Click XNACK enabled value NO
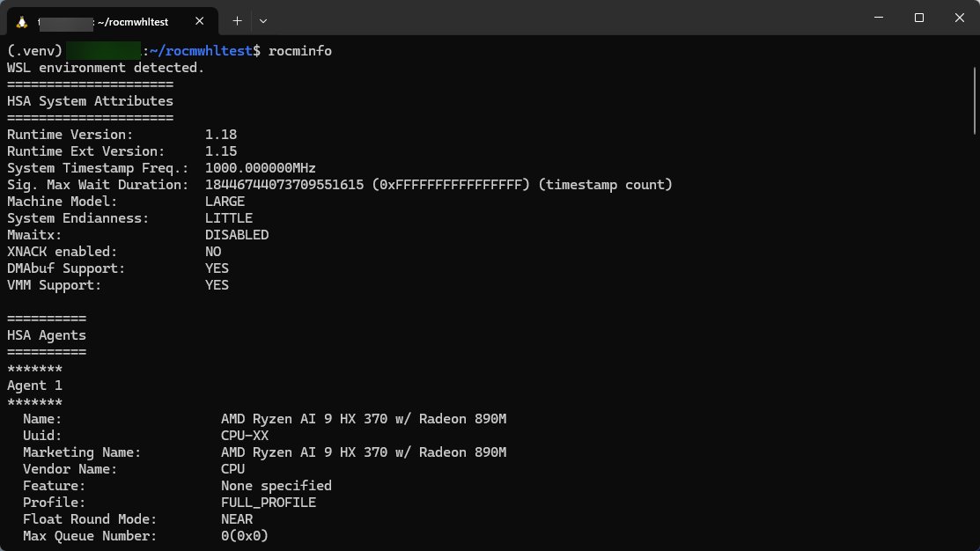The image size is (980, 551). click(x=213, y=252)
